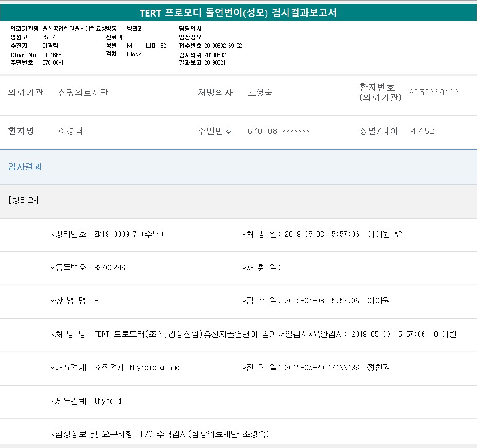This screenshot has width=477, height=448.
Task: Click the 처방일 timestamp with 이아원 AP
Action: coord(343,234)
